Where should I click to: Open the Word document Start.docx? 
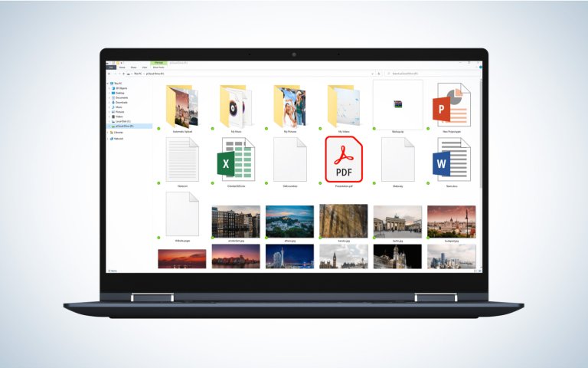click(450, 159)
